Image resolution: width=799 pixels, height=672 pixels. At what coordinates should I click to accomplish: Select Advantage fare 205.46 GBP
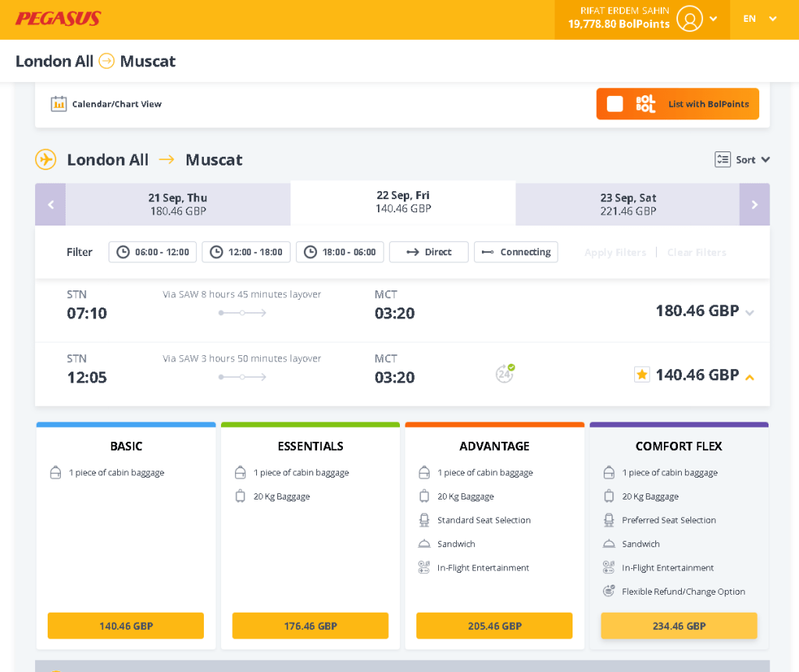494,626
